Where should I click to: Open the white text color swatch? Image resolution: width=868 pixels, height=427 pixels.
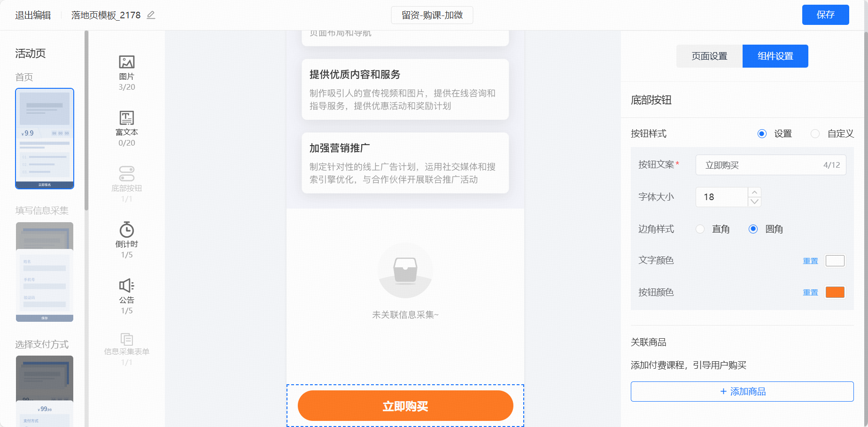point(835,261)
